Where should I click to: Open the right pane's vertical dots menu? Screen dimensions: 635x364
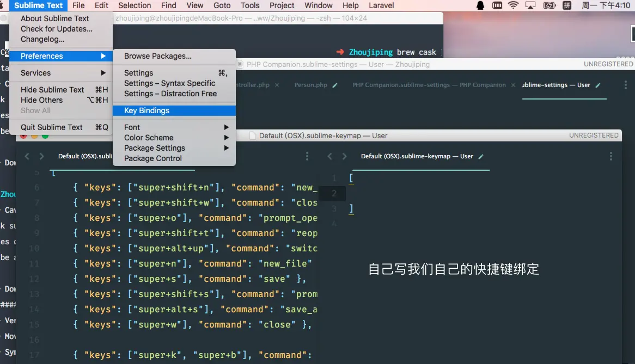610,156
